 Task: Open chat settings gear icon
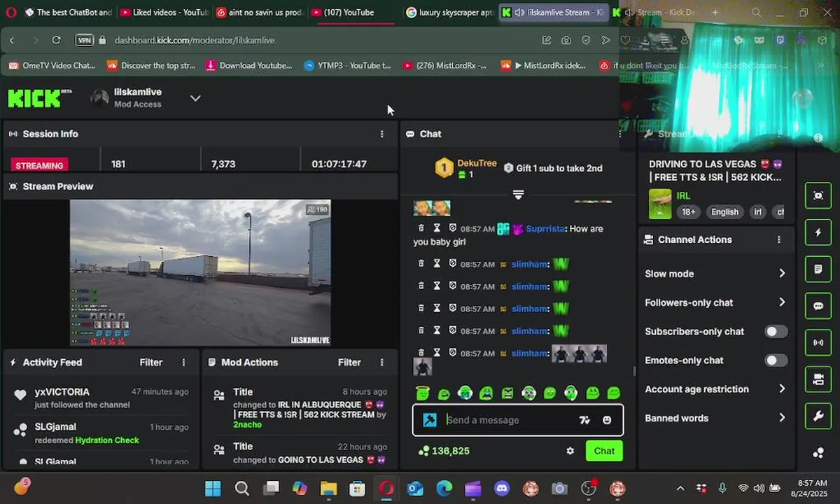tap(570, 451)
